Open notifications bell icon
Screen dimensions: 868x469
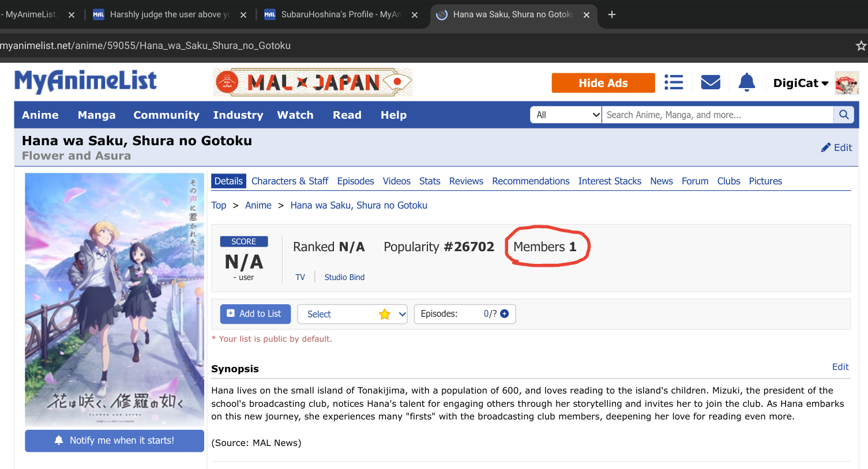(x=746, y=82)
